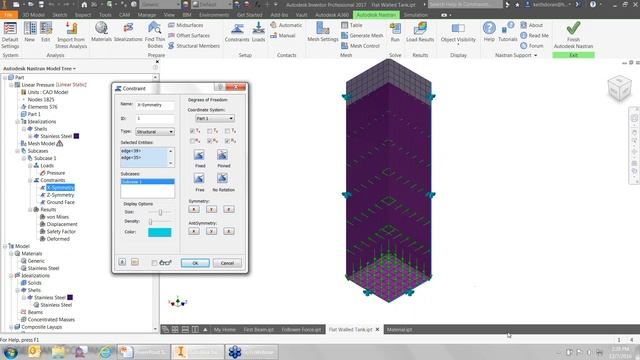This screenshot has width=640, height=360.
Task: Open the constraint Type dropdown
Action: (x=155, y=132)
